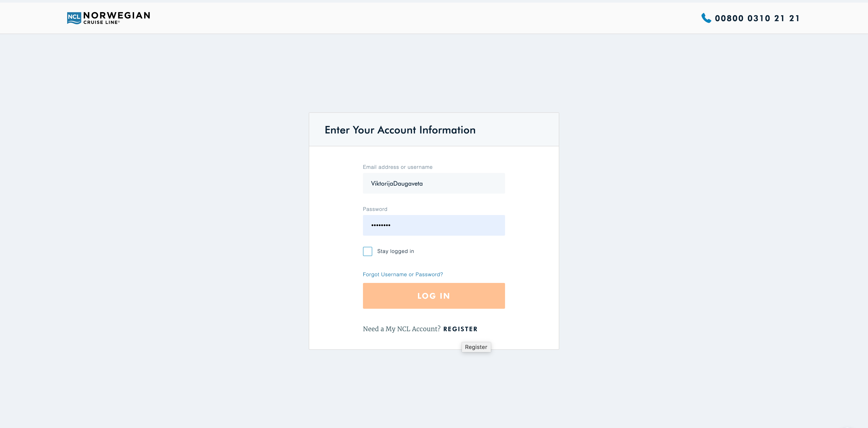Image resolution: width=868 pixels, height=428 pixels.
Task: Click the 'Password' field label
Action: (x=375, y=209)
